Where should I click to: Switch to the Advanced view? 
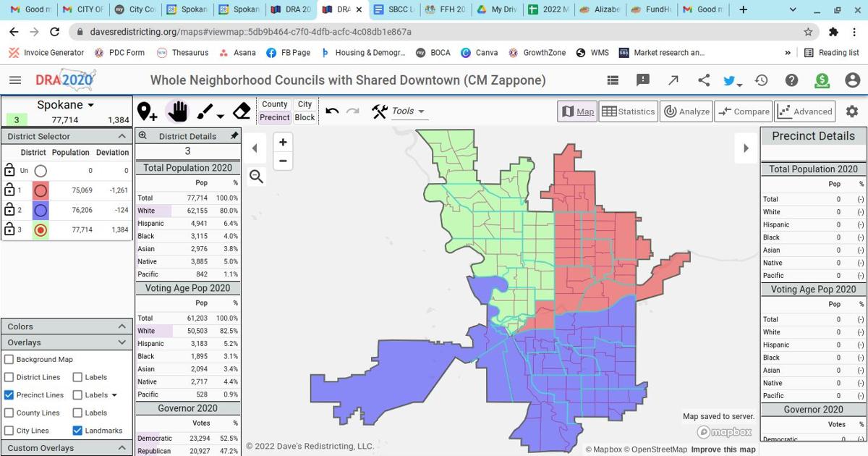tap(804, 111)
